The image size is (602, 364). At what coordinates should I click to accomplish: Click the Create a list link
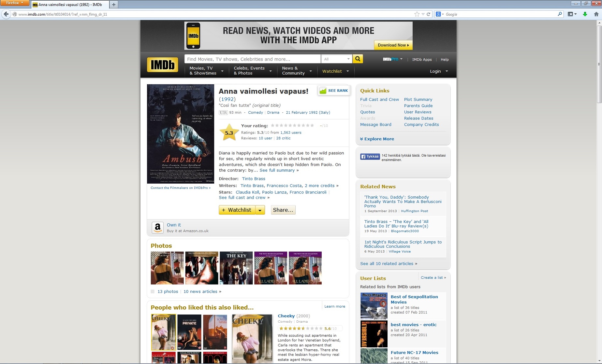click(x=432, y=277)
